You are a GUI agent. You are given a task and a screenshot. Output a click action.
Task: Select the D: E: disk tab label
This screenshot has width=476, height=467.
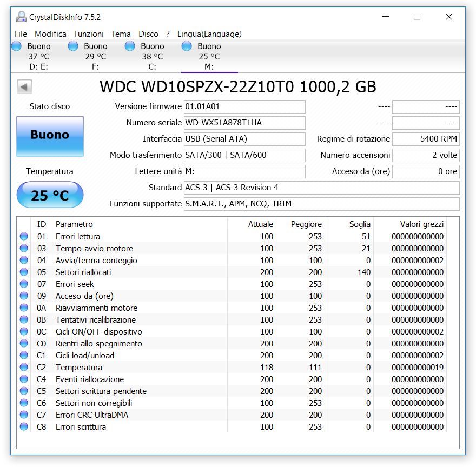coord(38,67)
